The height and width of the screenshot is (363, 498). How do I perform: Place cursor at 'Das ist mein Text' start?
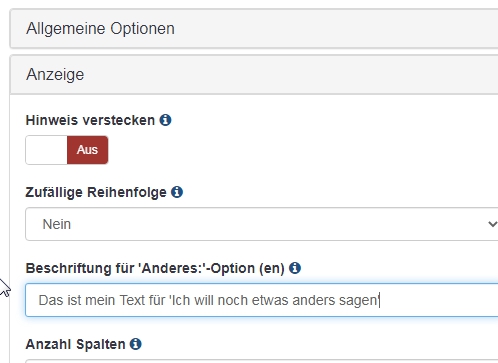(39, 300)
